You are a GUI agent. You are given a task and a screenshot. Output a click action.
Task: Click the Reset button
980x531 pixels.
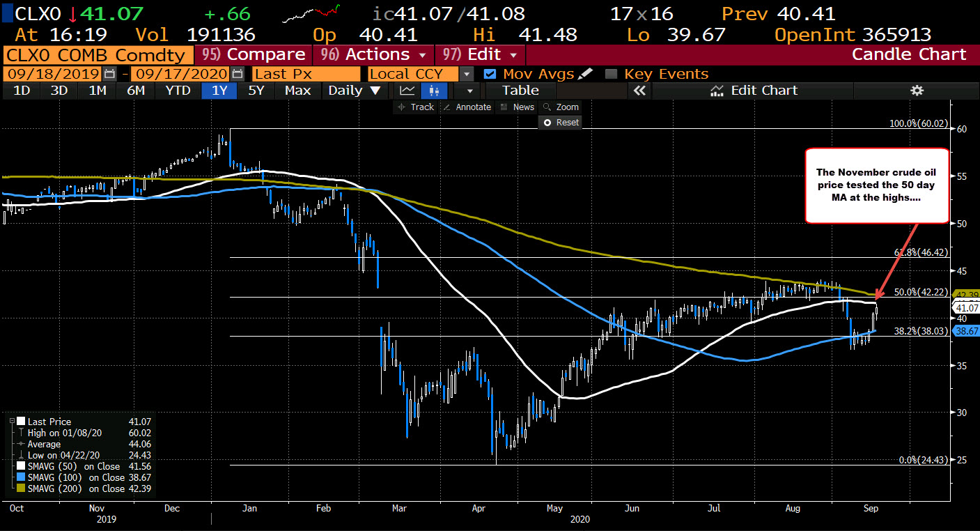click(561, 122)
